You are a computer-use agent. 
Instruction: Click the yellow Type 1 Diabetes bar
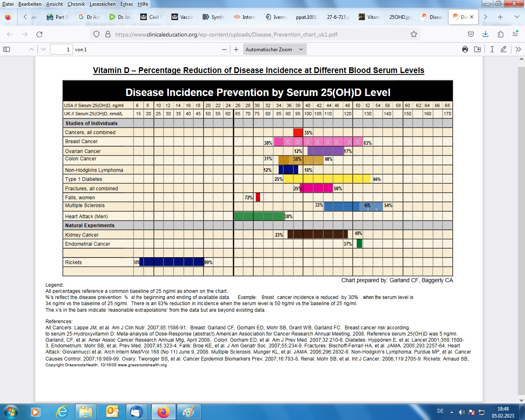(327, 179)
